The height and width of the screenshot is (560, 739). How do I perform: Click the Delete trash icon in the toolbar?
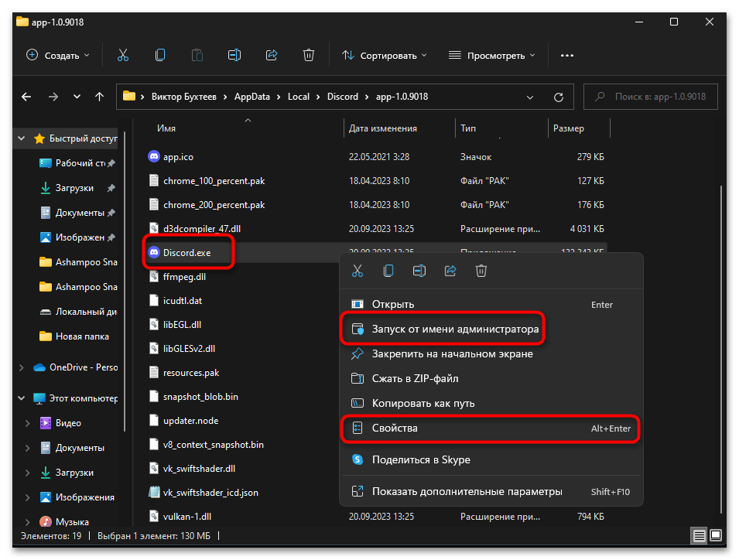pos(309,55)
